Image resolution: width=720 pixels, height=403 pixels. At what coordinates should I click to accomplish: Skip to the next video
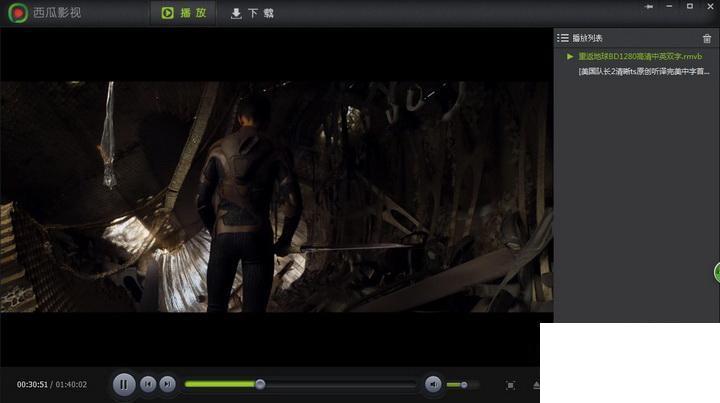coord(168,384)
